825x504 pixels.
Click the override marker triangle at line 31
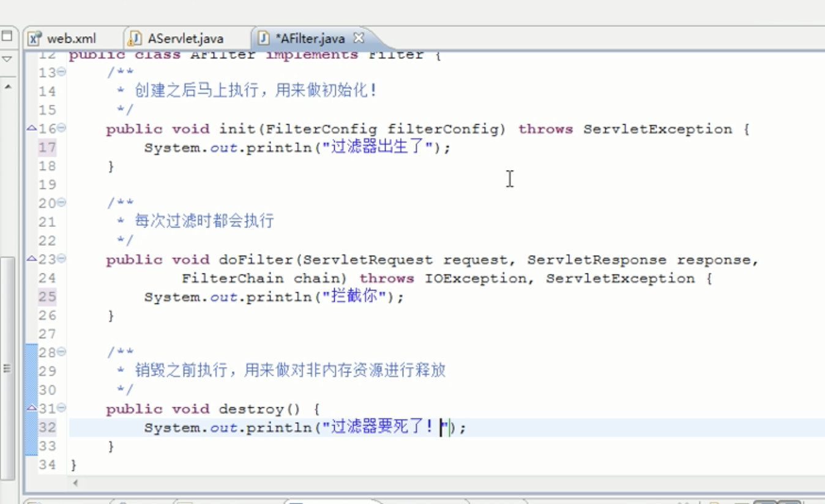(x=32, y=407)
